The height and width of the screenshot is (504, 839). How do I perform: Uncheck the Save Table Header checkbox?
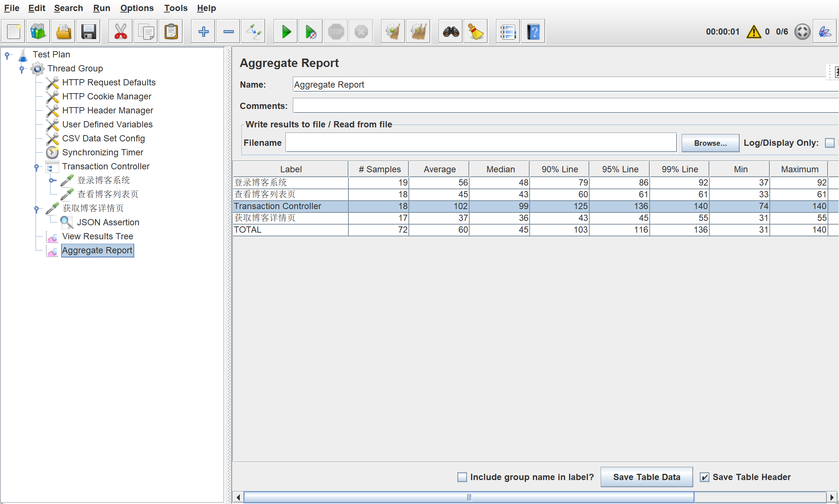pos(704,477)
